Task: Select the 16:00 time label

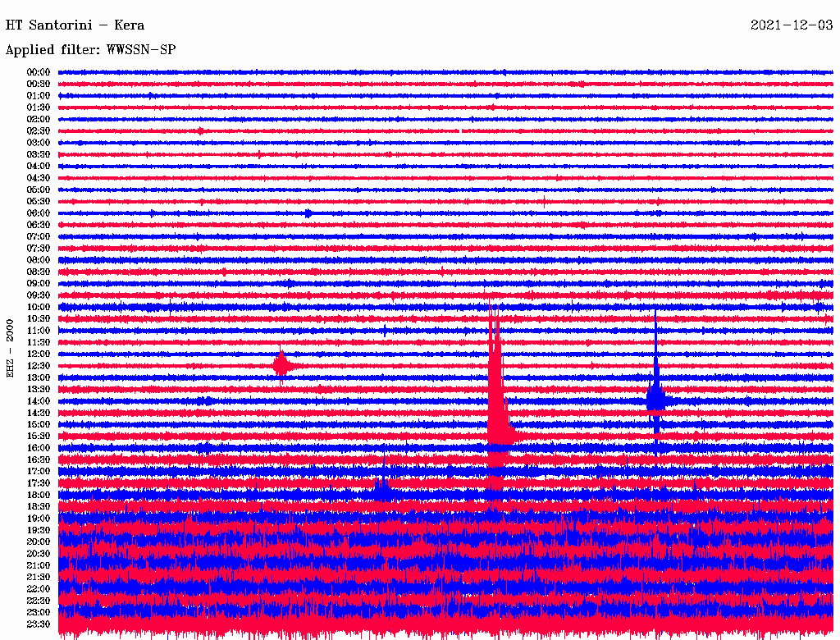Action: pos(39,448)
